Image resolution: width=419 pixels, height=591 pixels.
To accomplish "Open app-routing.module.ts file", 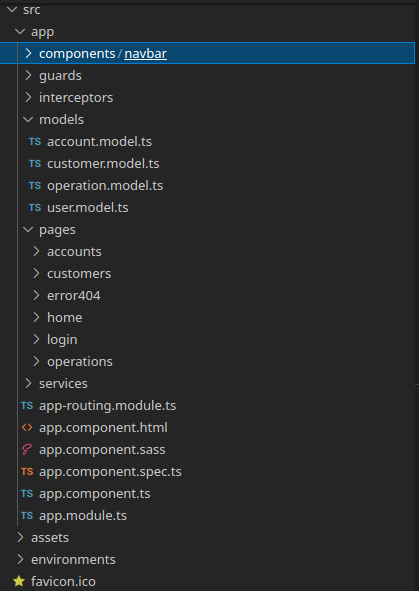I will [x=108, y=406].
